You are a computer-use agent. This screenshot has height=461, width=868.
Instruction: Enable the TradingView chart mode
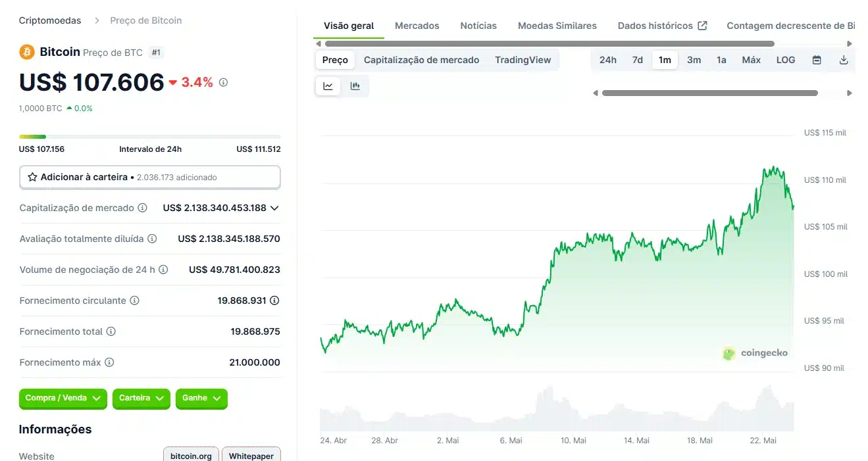point(523,59)
